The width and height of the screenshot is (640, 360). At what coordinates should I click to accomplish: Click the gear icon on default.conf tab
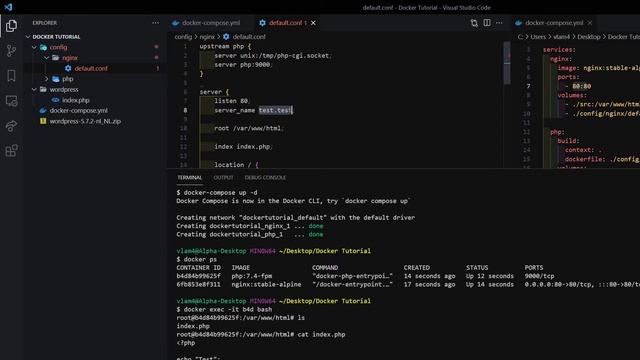(262, 23)
